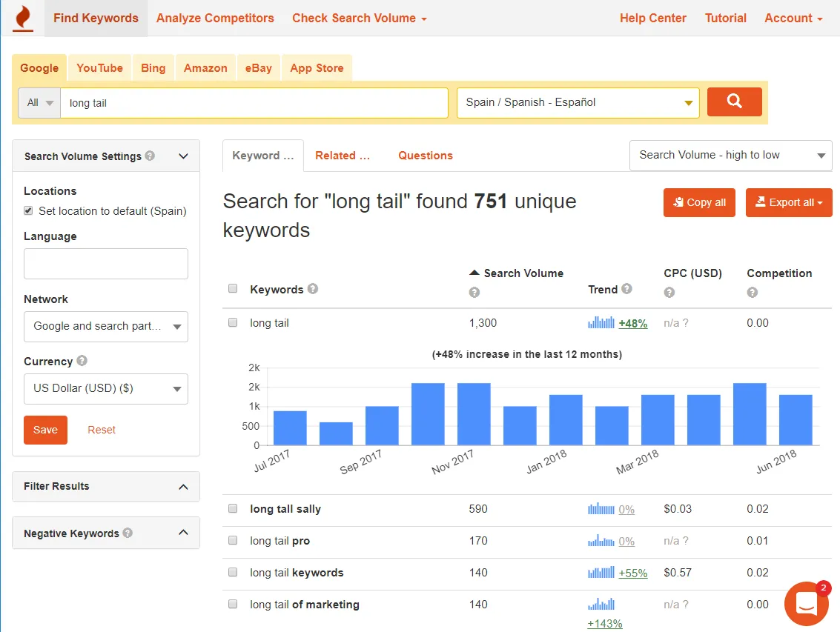The height and width of the screenshot is (632, 840).
Task: Open the Spain / Spanish country dropdown
Action: 578,103
